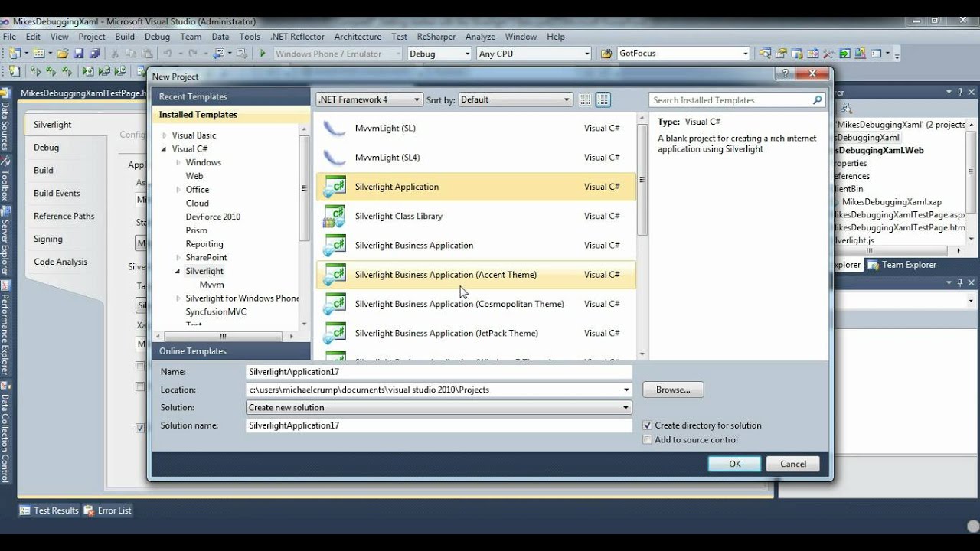
Task: Open the .NET Framework 4 dropdown
Action: pos(369,99)
